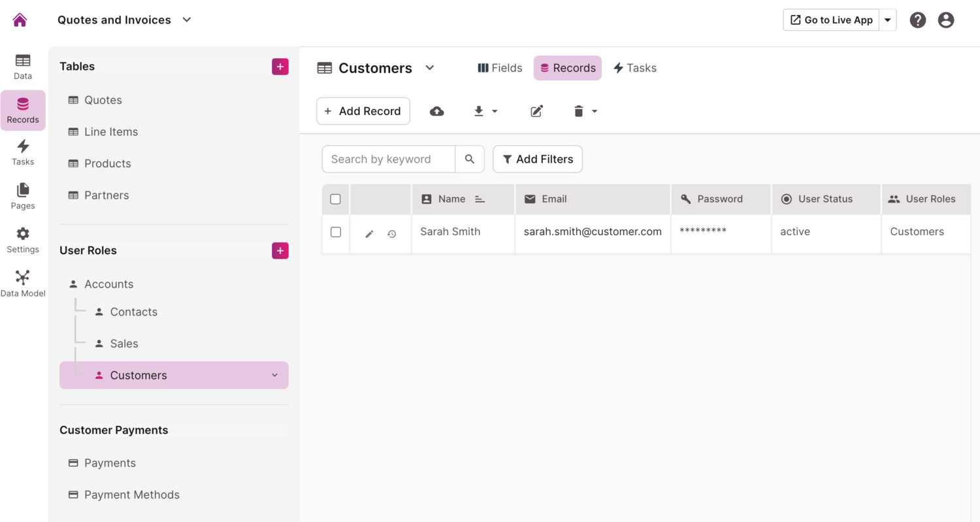Open dropdown arrow beside Go to Live App

coord(887,20)
